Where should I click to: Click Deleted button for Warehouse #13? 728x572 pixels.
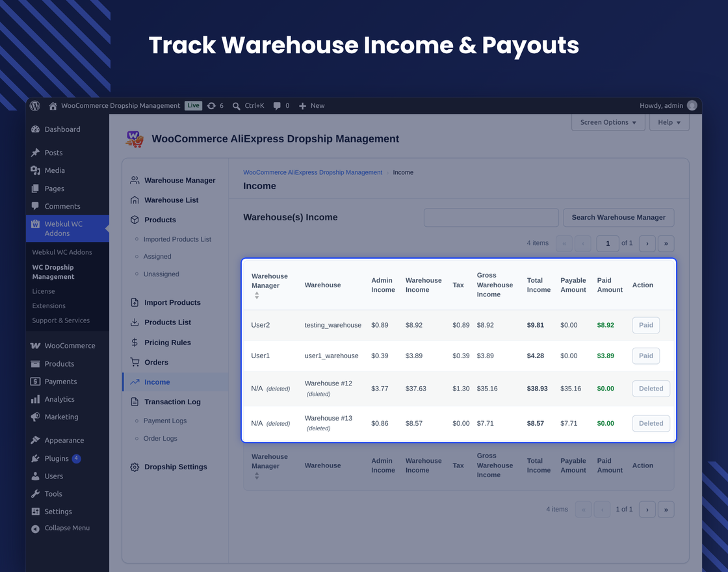651,423
